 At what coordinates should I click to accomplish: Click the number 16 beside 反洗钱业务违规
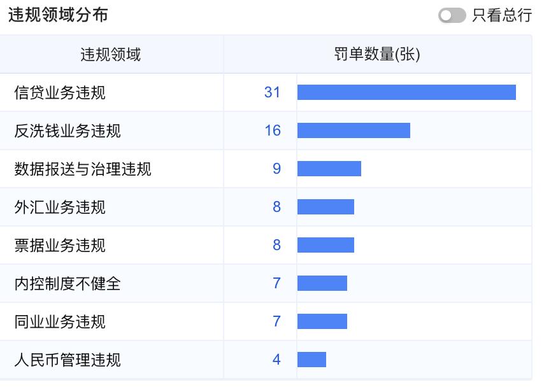point(276,130)
